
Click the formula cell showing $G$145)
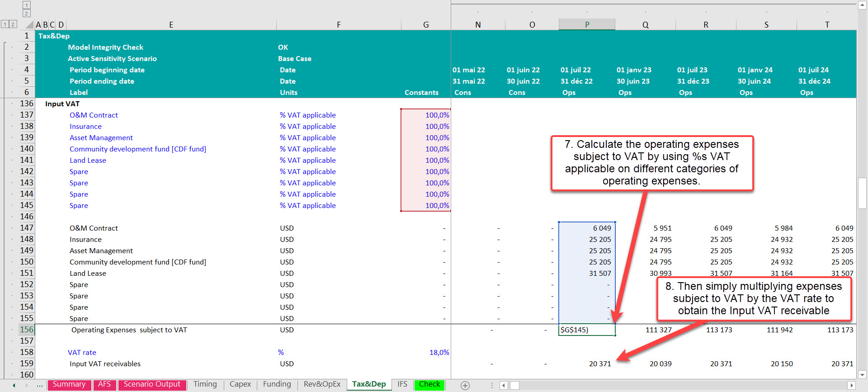click(x=587, y=330)
